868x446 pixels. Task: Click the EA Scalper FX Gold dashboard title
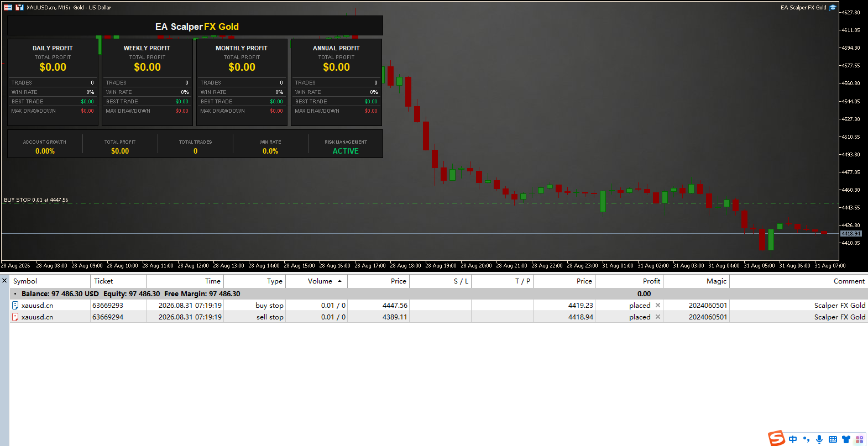[197, 27]
